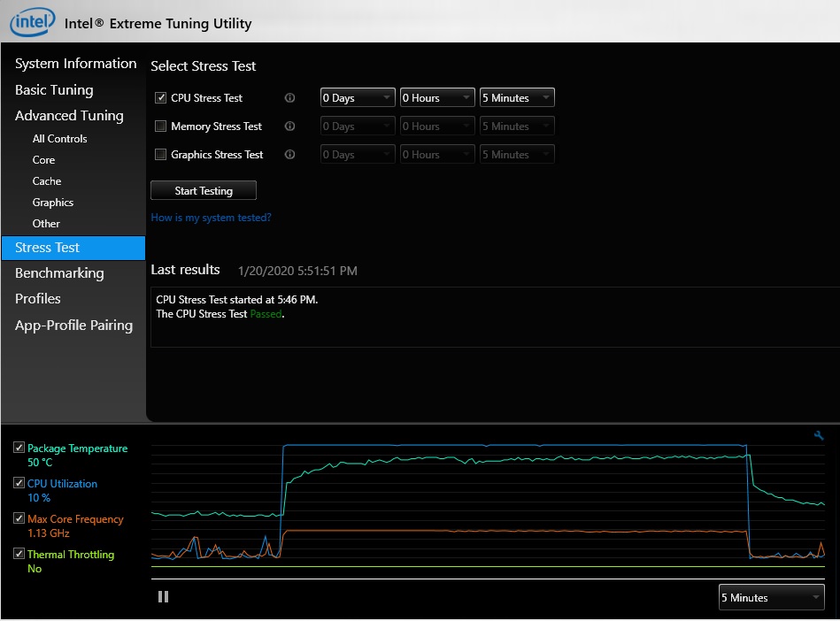Open info icon for Graphics Stress Test
Screen dimensions: 840x621
(x=289, y=155)
